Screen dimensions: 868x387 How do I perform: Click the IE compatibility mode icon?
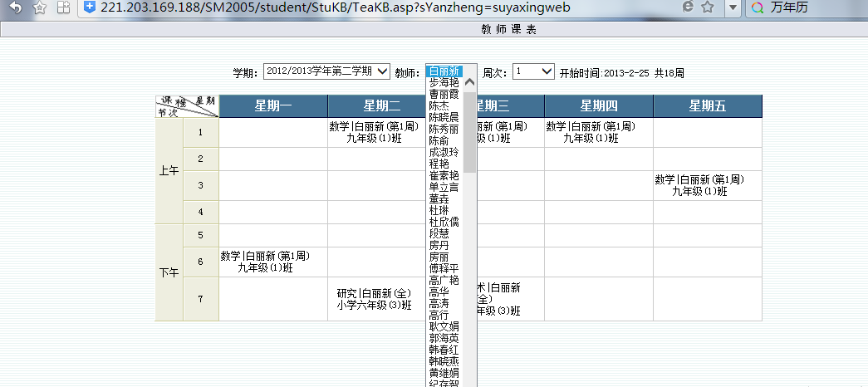688,7
